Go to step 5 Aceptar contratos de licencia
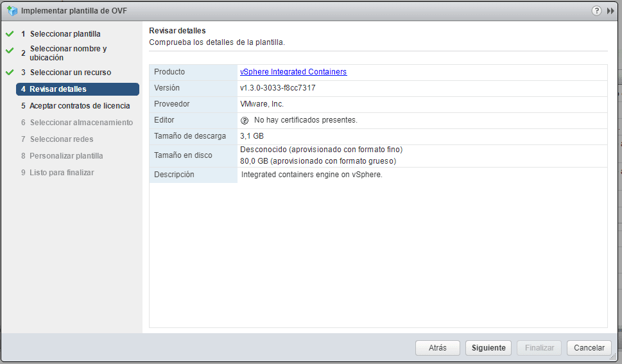Viewport: 622px width, 364px height. [75, 105]
